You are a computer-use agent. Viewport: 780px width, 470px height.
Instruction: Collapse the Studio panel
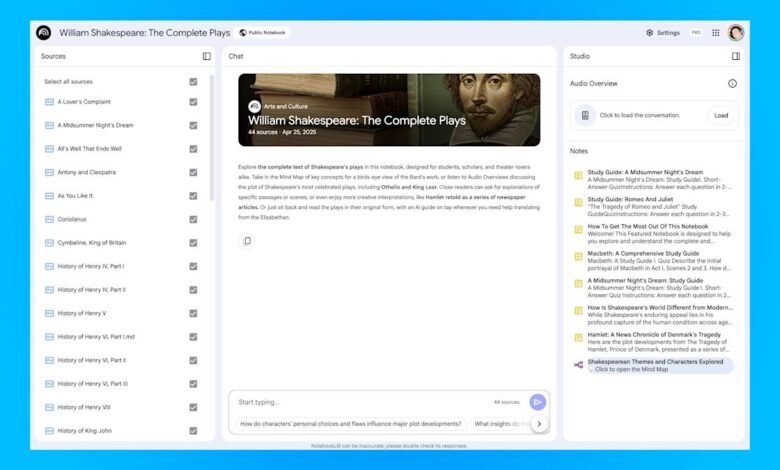[736, 57]
